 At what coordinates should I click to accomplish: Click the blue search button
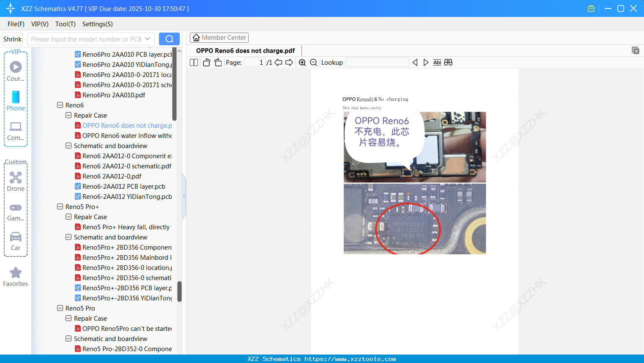pos(169,39)
